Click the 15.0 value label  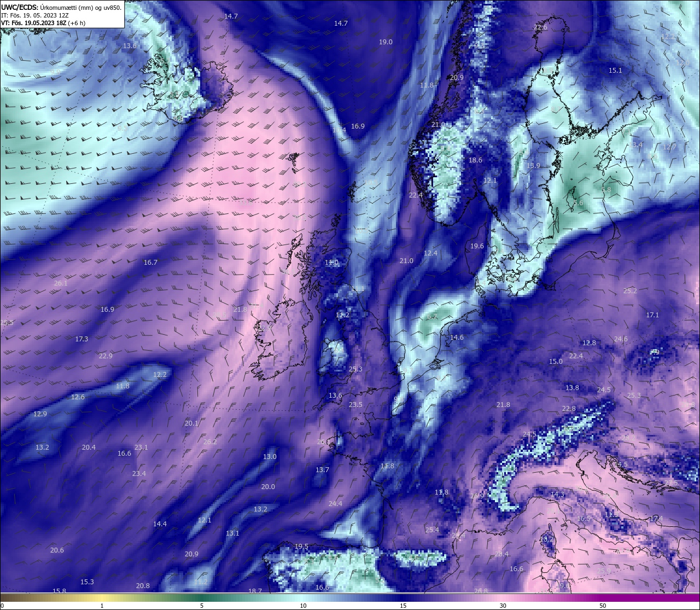point(556,362)
